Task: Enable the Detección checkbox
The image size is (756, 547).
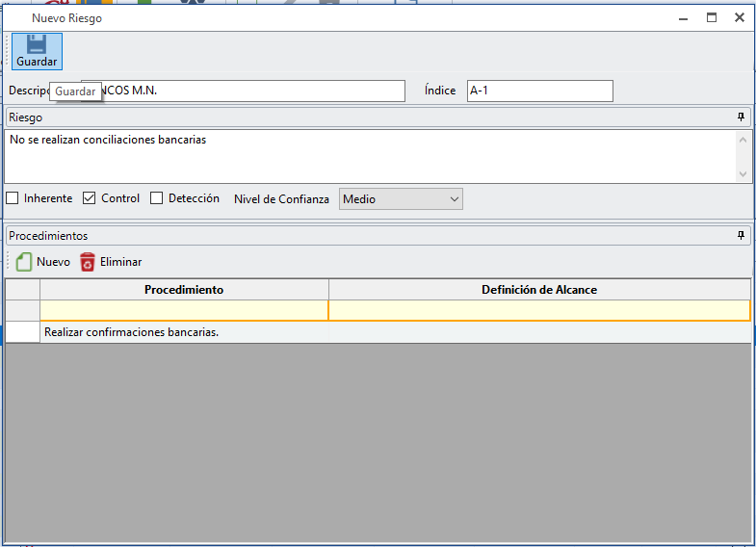Action: coord(157,198)
